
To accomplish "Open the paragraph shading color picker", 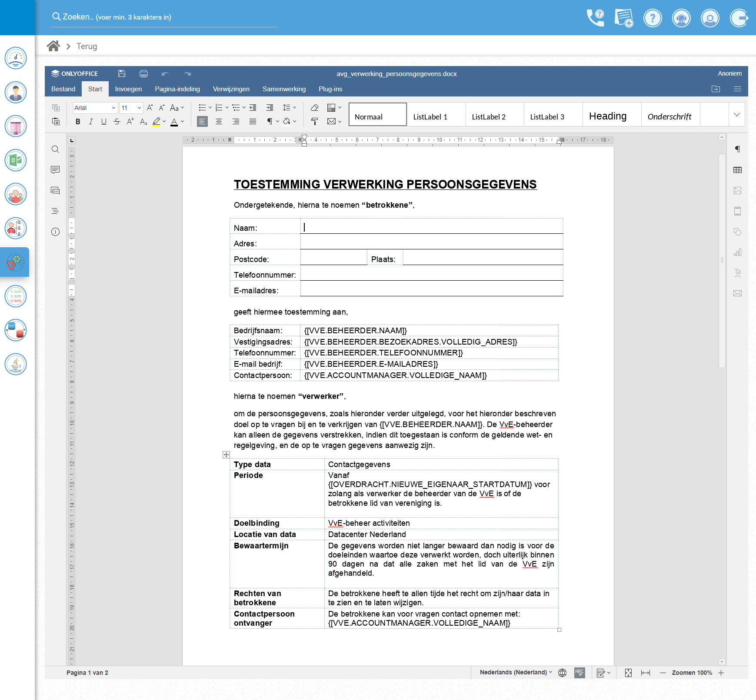I will pyautogui.click(x=295, y=122).
